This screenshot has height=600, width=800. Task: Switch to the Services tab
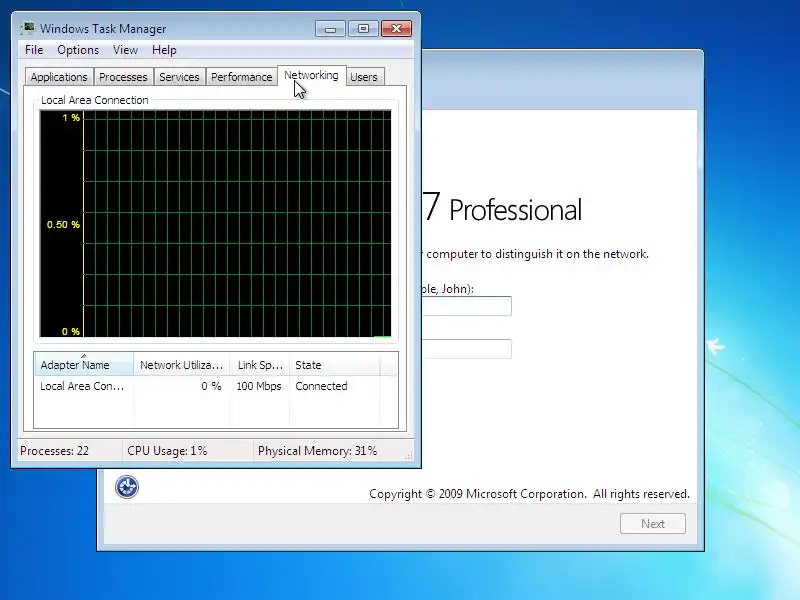(x=179, y=77)
